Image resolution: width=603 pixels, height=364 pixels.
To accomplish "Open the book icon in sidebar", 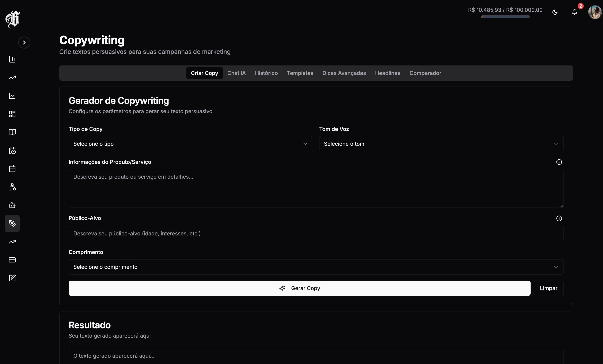I will pos(12,132).
